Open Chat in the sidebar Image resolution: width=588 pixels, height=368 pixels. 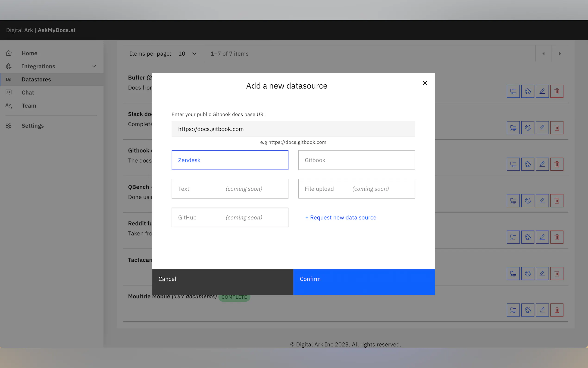[x=28, y=92]
